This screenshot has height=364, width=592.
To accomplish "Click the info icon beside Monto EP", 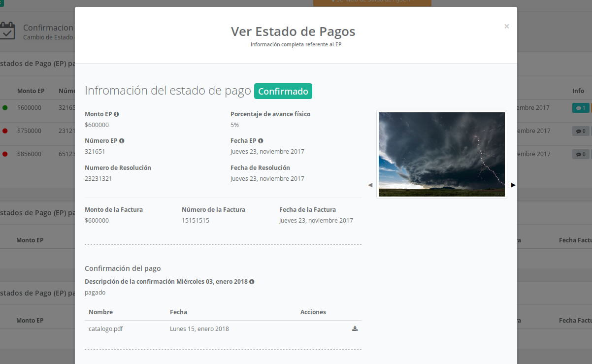I will pos(116,114).
